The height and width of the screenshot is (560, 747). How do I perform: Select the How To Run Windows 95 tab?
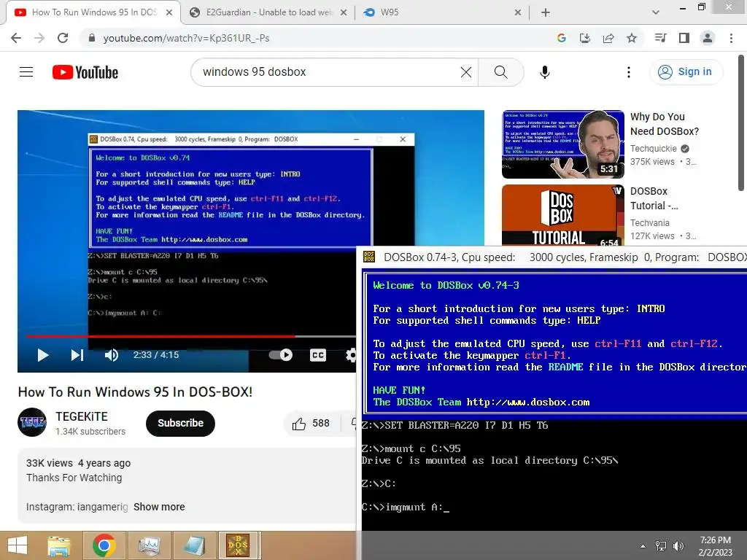94,12
